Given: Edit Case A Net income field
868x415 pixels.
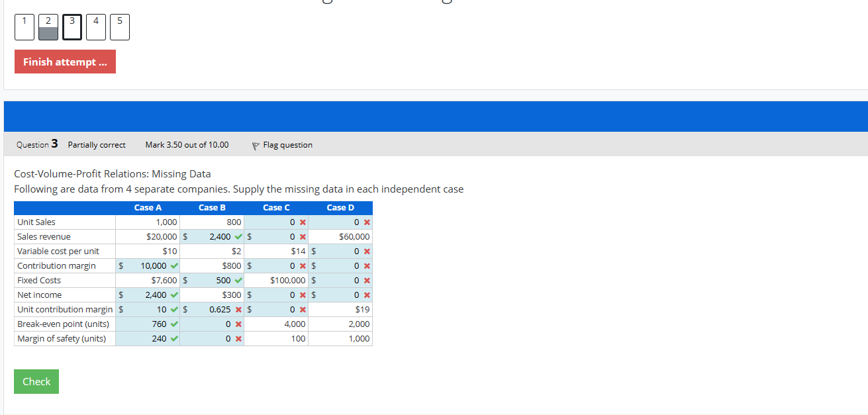Looking at the screenshot, I should pos(147,295).
